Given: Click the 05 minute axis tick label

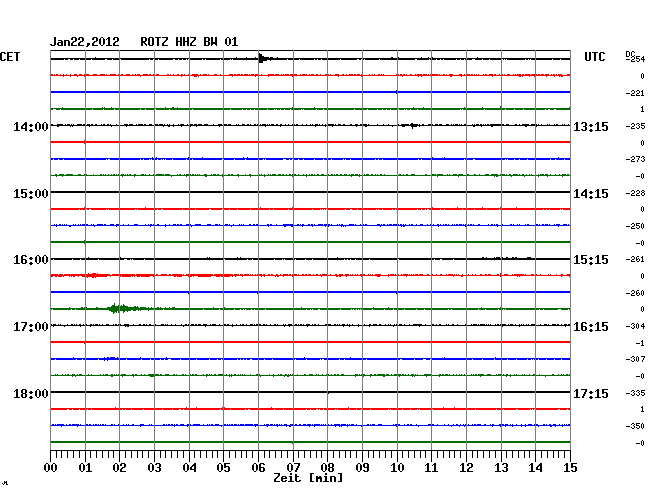Looking at the screenshot, I should click(223, 468).
